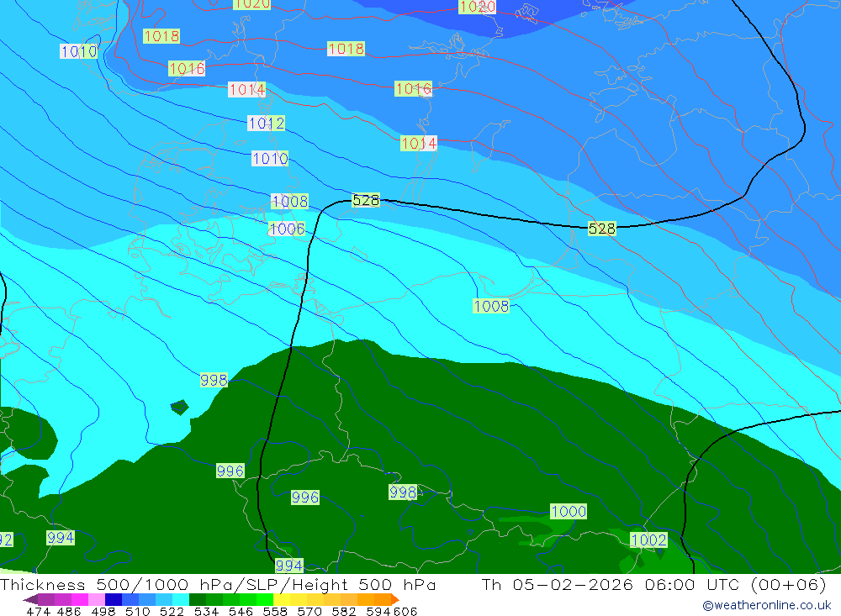Click the legend value 498

coord(103,611)
